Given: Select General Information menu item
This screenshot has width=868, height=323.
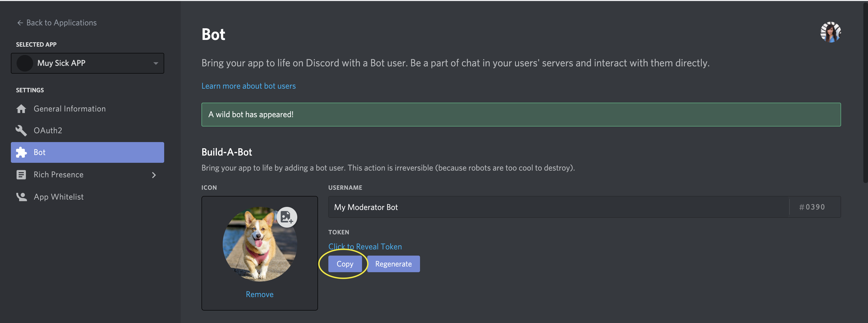Looking at the screenshot, I should pos(70,109).
